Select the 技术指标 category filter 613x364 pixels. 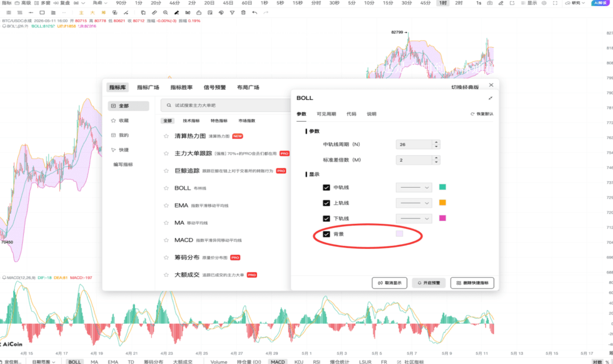pyautogui.click(x=191, y=121)
